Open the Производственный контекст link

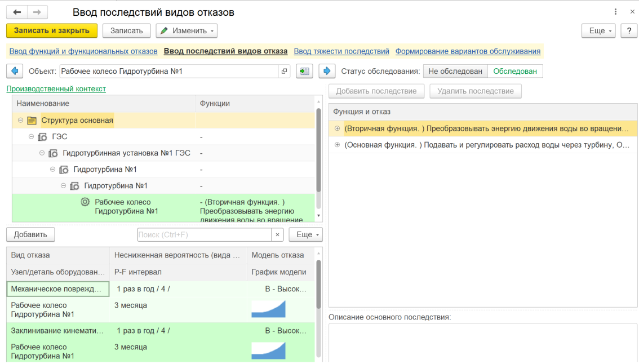[56, 88]
